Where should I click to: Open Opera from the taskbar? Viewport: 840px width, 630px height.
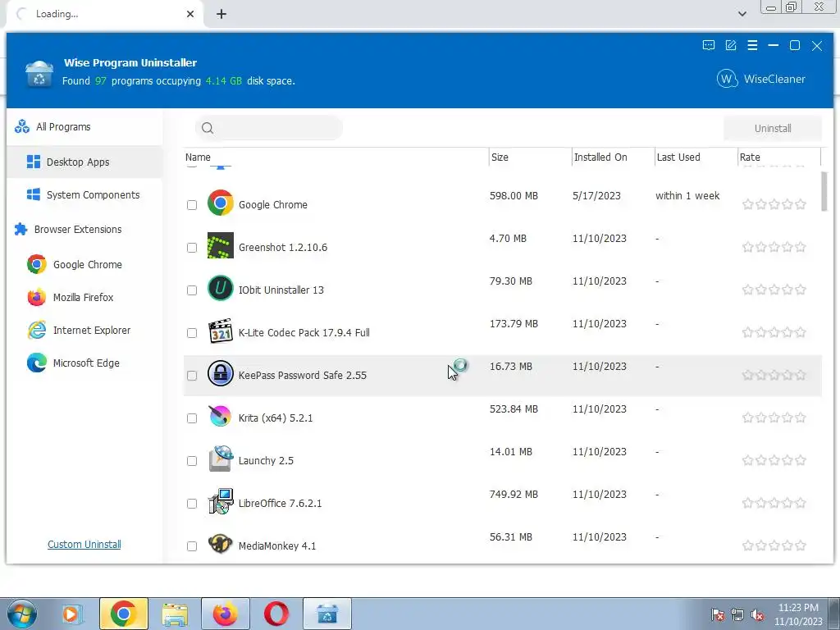tap(276, 614)
